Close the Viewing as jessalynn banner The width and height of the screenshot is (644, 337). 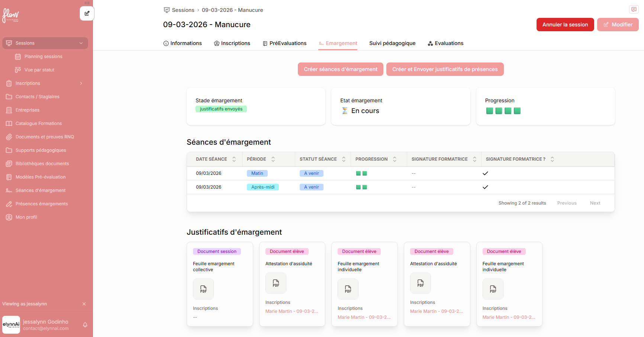84,304
